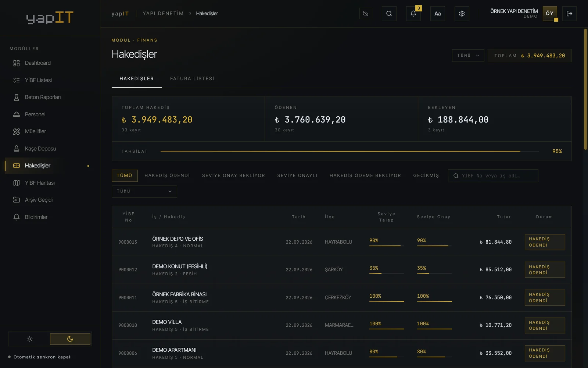This screenshot has height=368, width=588.
Task: Click HAKEDİŞ ÖDENDİ status of ÖRNEK DEPO VE OFİS
Action: tap(545, 242)
